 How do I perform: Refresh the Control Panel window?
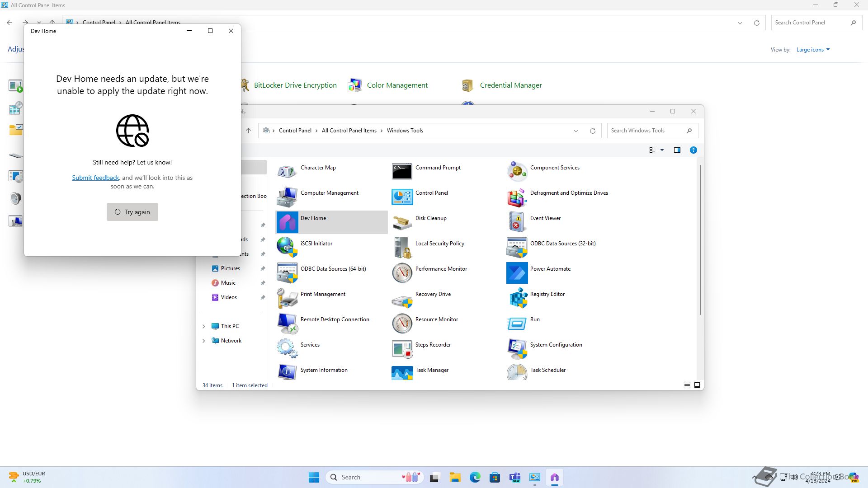coord(757,23)
